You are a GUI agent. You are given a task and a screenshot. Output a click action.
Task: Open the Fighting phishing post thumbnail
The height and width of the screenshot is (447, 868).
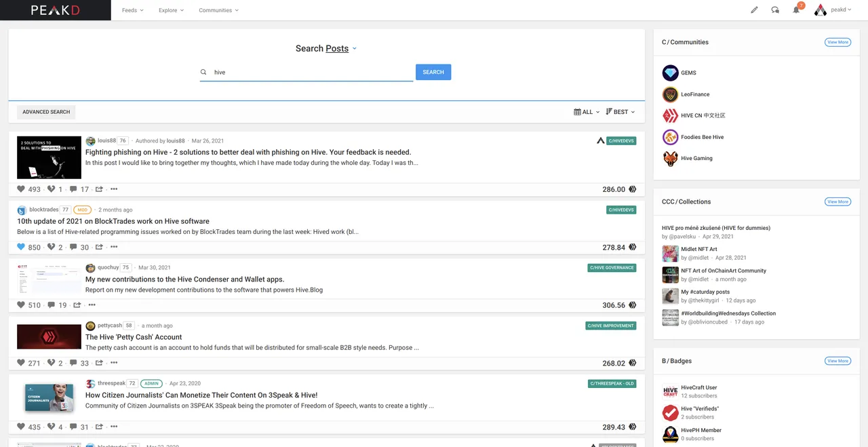click(x=49, y=157)
